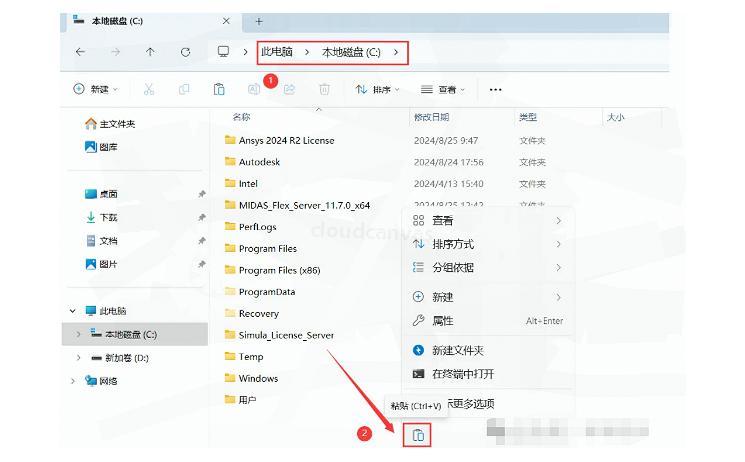The width and height of the screenshot is (745, 462).
Task: Select the Intel folder
Action: click(241, 183)
